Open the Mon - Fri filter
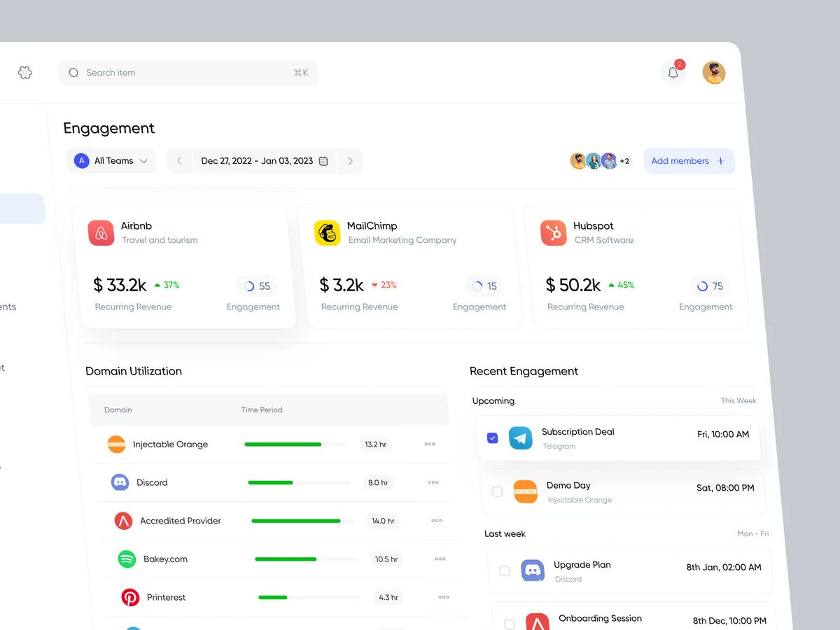The height and width of the screenshot is (630, 840). [x=752, y=533]
